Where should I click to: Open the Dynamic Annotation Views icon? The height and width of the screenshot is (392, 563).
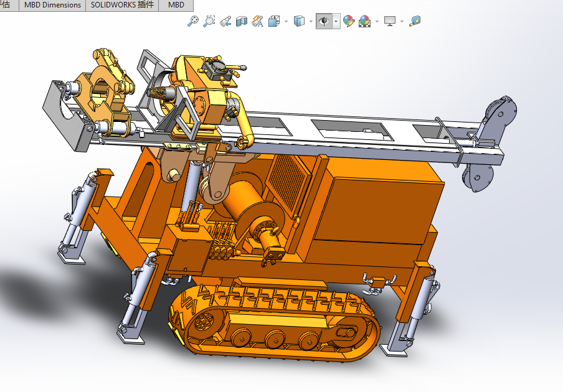point(258,21)
